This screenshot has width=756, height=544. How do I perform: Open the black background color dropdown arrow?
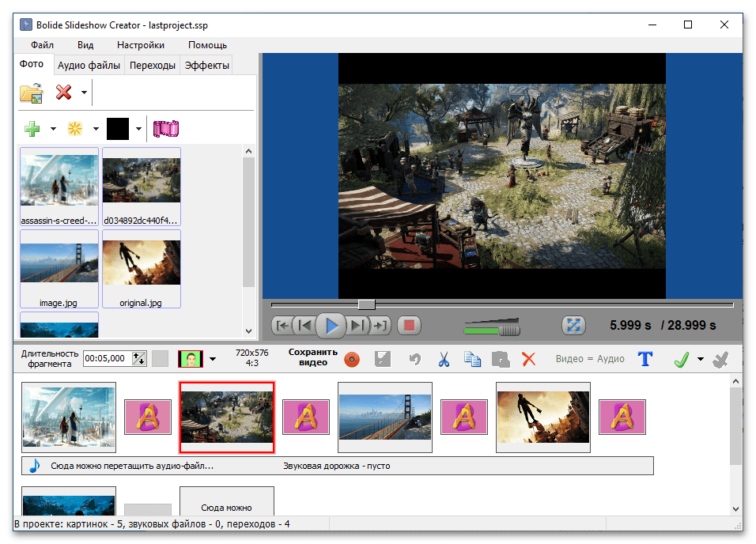click(x=138, y=129)
